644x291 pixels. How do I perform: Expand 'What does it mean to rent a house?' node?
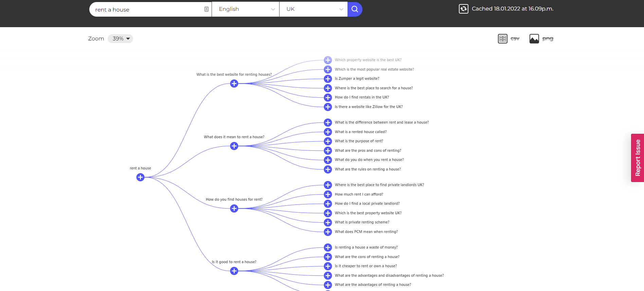(x=234, y=146)
